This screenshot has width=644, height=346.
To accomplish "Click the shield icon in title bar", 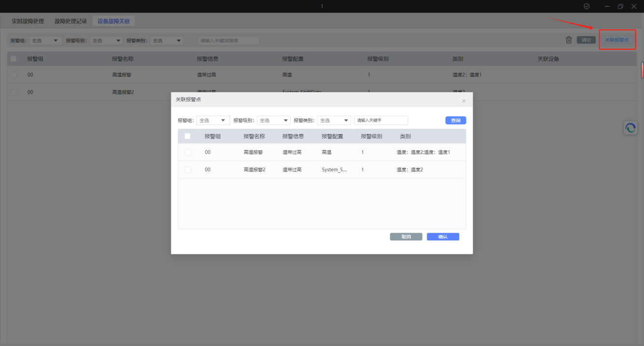I will [x=587, y=6].
